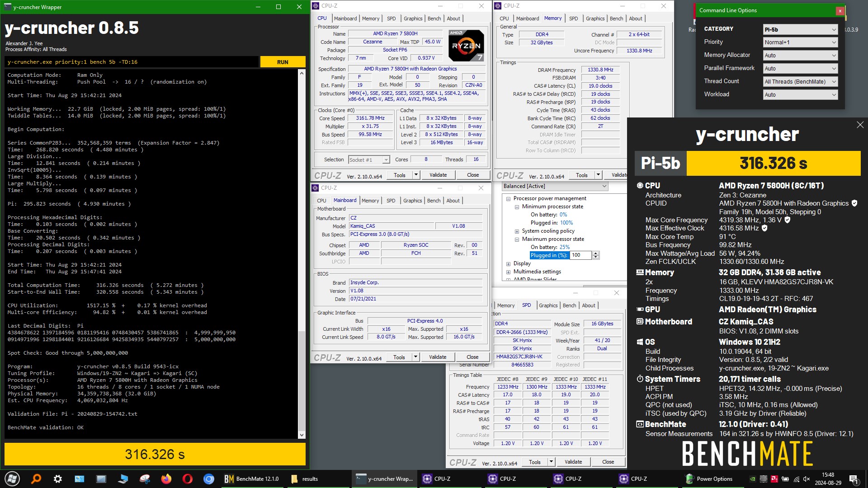
Task: Click the NVIDIA tray icon
Action: point(752,479)
